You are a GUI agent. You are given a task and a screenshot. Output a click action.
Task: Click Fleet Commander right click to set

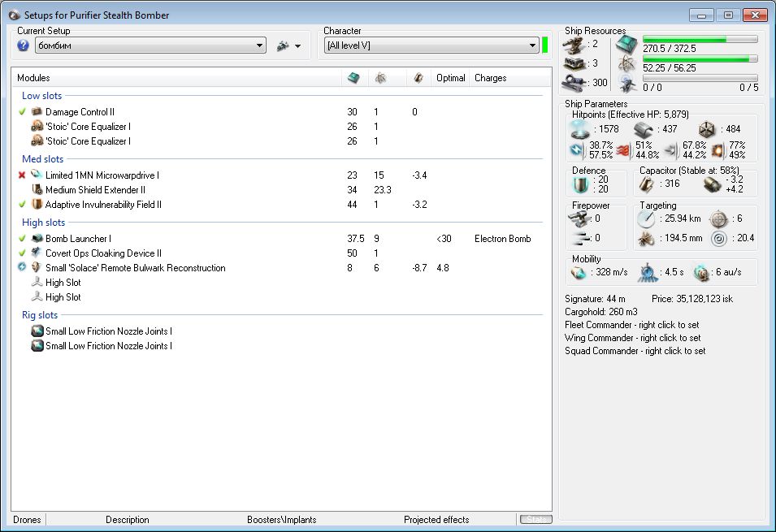632,325
